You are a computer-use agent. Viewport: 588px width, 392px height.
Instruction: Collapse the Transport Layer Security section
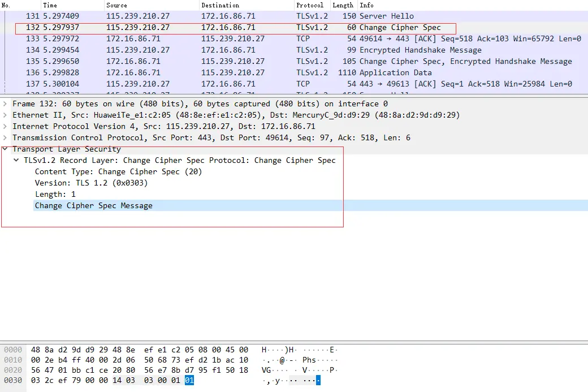pyautogui.click(x=5, y=149)
